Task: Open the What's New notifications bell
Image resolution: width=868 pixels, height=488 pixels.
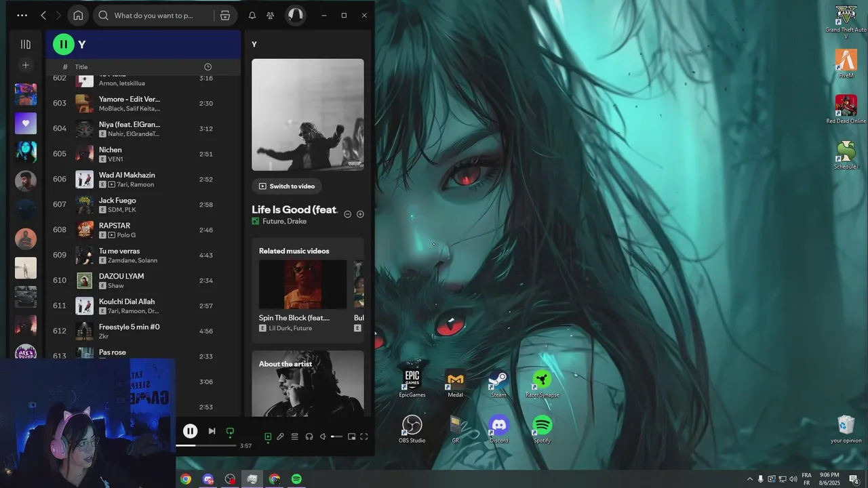Action: pos(252,15)
